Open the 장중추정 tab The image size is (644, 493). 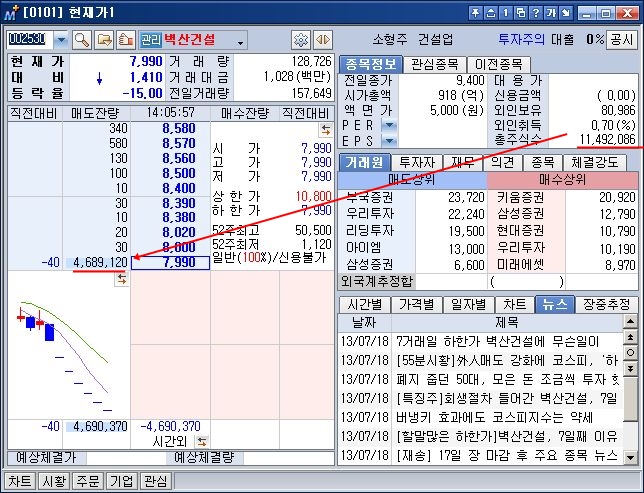pos(607,304)
